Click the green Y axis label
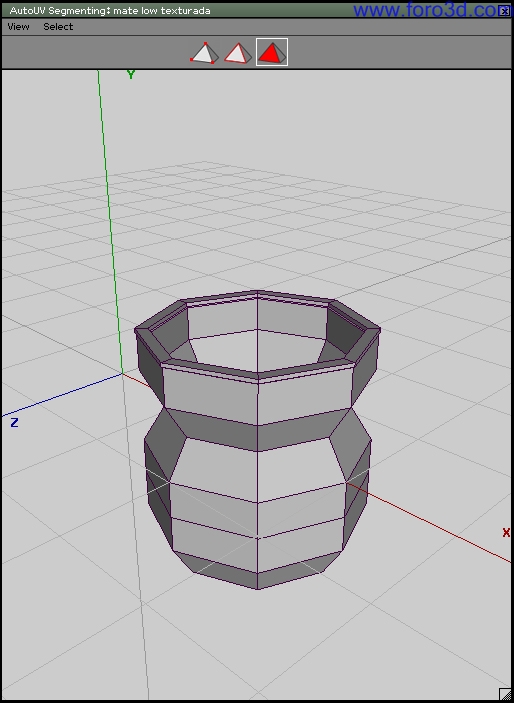514x703 pixels. pyautogui.click(x=131, y=74)
